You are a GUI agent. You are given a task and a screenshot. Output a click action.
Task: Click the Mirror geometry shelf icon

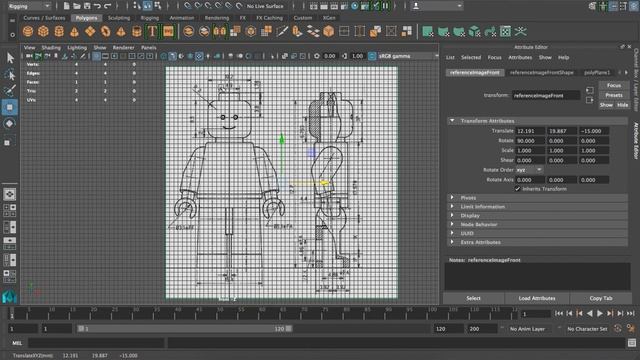click(220, 31)
